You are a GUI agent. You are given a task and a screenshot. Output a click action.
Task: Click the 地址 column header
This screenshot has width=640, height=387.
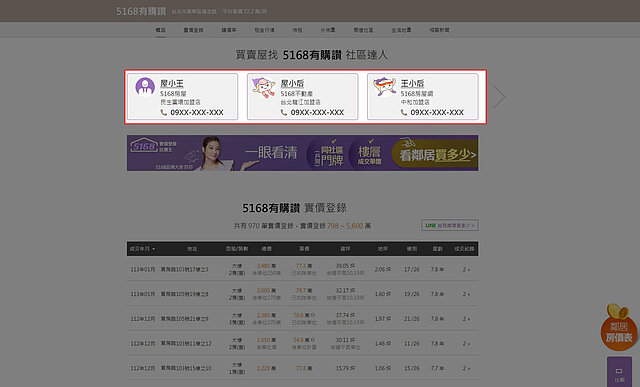[x=192, y=249]
